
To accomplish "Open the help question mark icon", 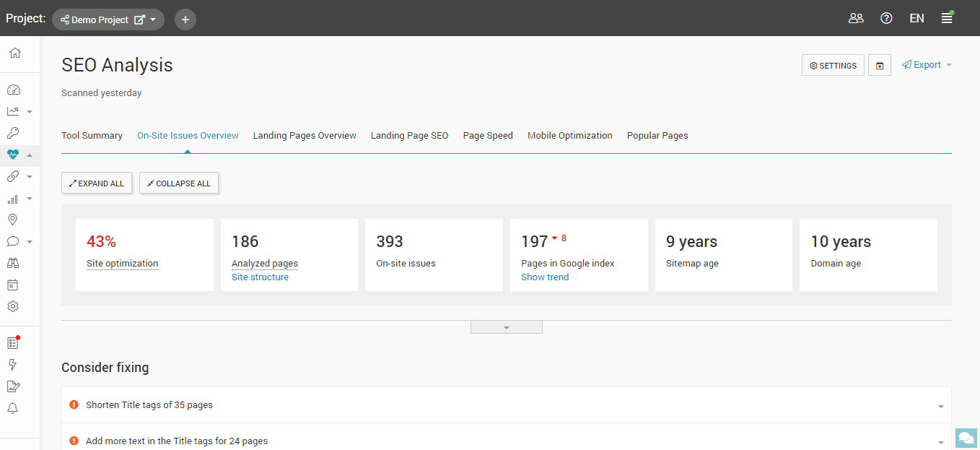I will tap(886, 19).
